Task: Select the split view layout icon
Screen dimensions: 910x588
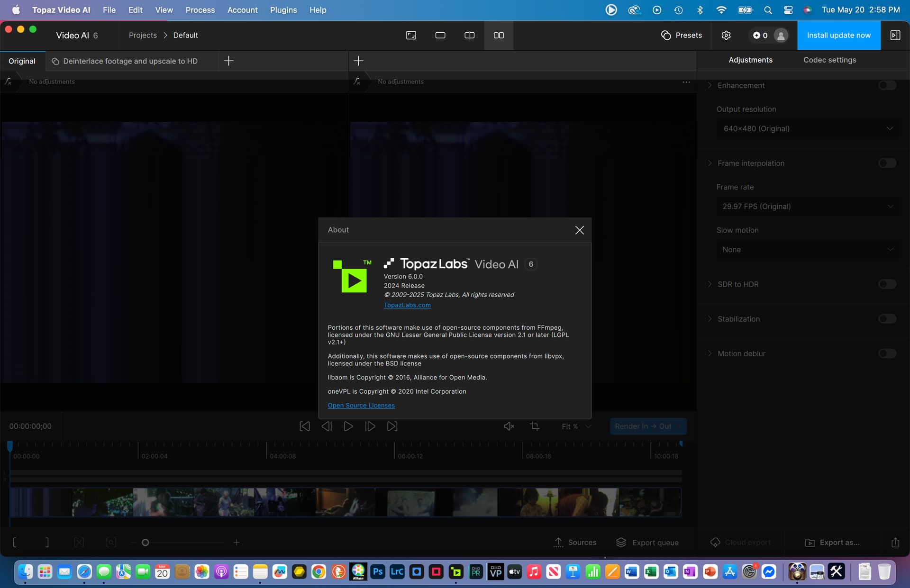Action: point(469,36)
